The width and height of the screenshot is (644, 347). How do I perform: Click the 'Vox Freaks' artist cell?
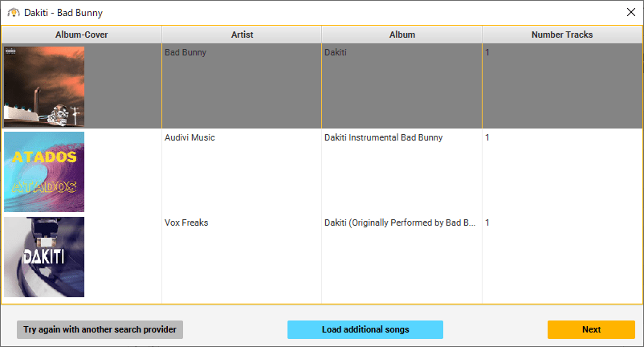[242, 256]
